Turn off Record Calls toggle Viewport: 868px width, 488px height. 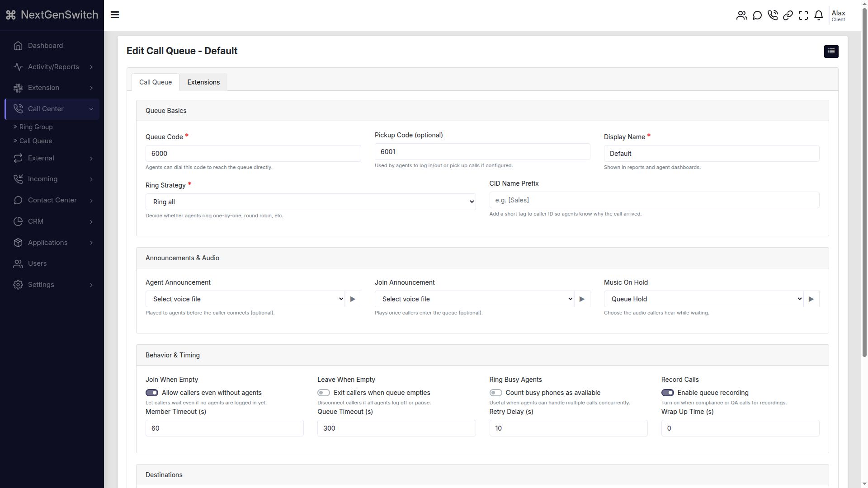tap(667, 393)
